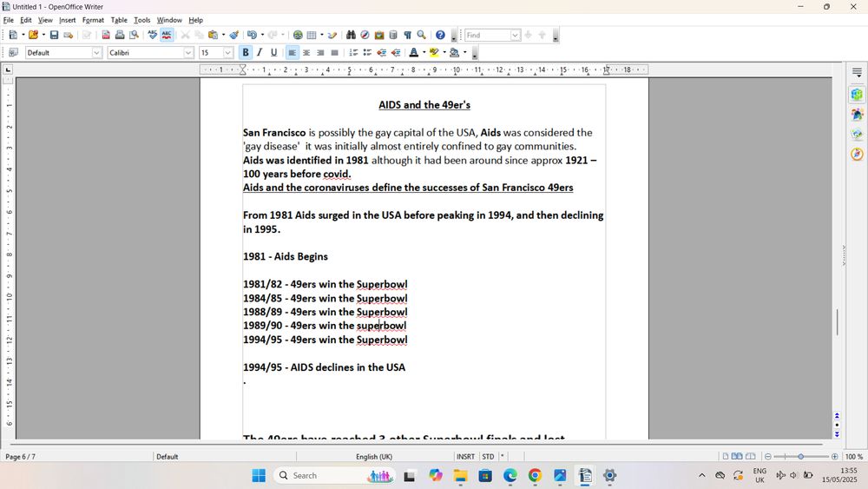The image size is (868, 489).
Task: Open Find & Replace binoculars icon
Action: tap(351, 35)
